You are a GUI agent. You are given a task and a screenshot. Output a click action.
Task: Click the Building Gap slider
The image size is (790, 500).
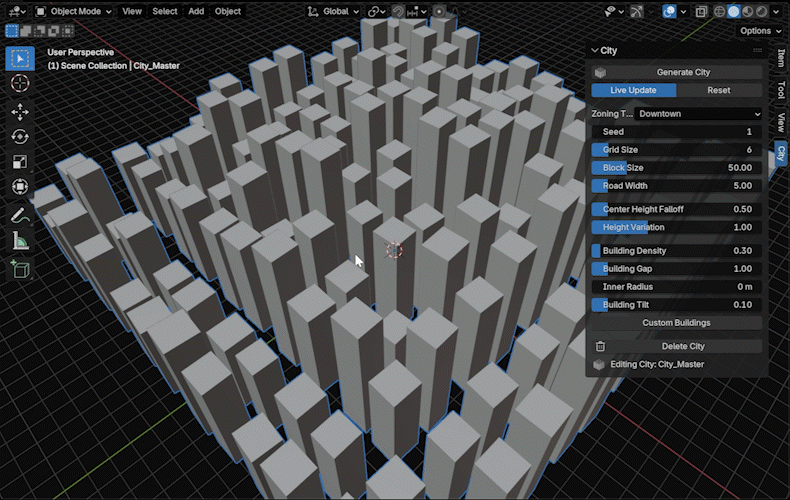(677, 269)
